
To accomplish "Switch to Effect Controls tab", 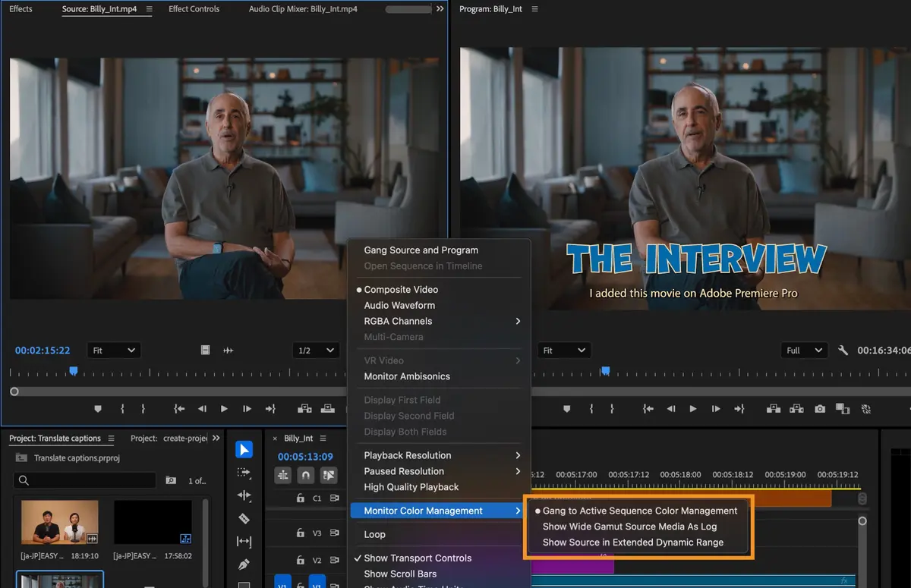I will 194,9.
